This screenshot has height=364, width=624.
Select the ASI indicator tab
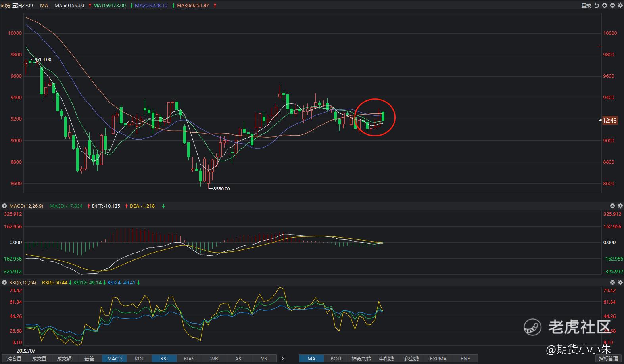pos(239,358)
